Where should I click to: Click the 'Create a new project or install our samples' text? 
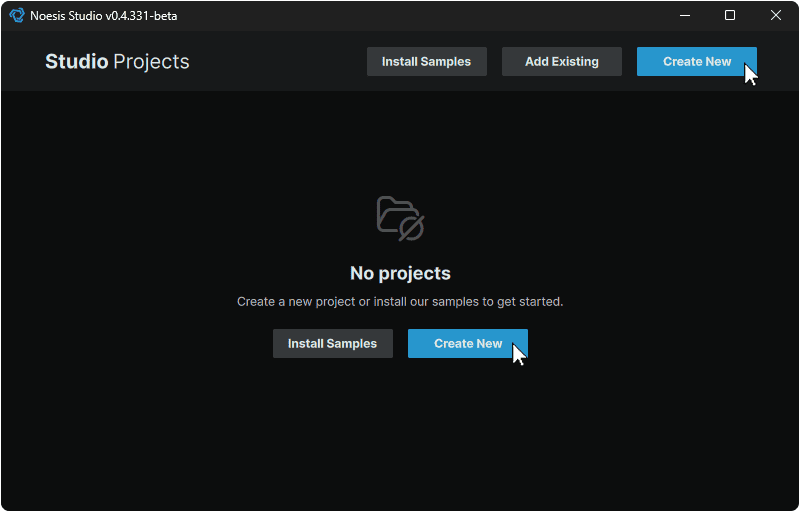point(400,301)
